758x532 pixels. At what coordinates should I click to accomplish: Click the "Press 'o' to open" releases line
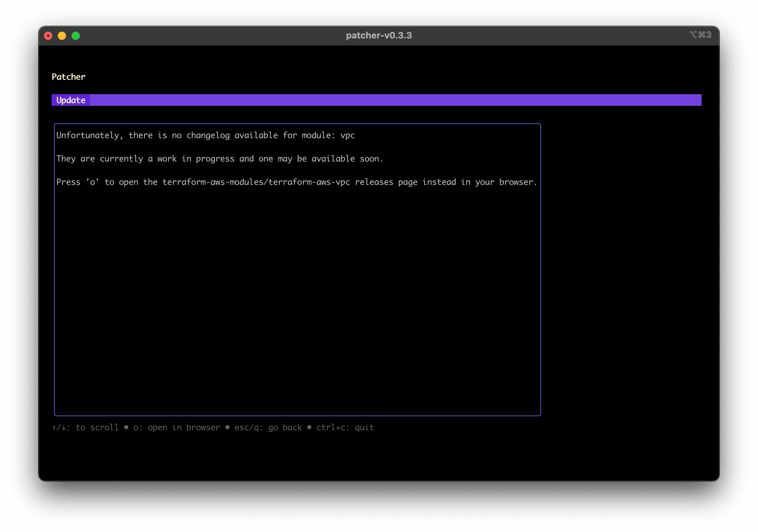coord(297,182)
